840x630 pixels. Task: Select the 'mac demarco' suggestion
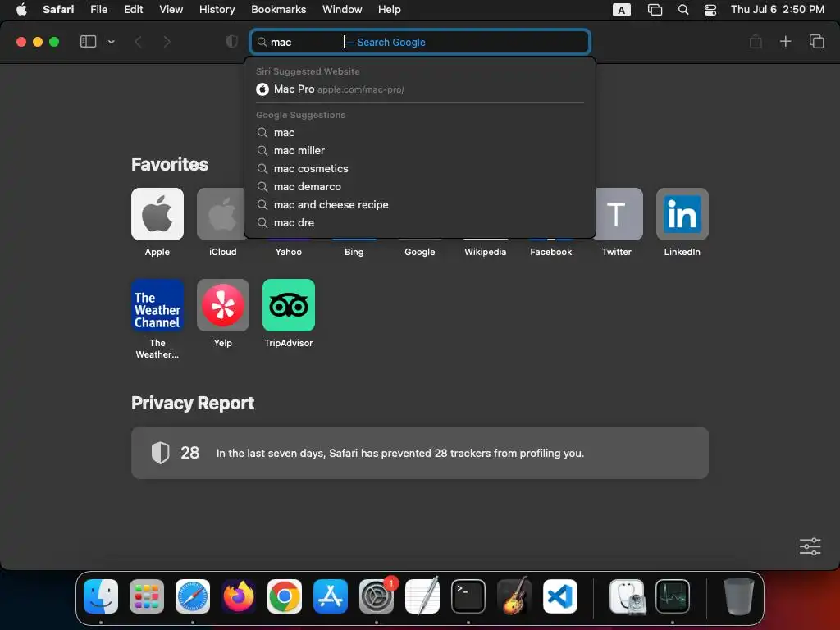coord(420,186)
